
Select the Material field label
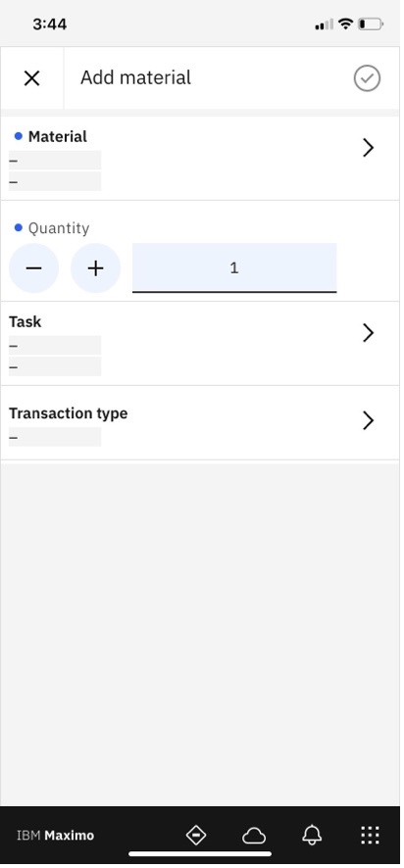(58, 137)
